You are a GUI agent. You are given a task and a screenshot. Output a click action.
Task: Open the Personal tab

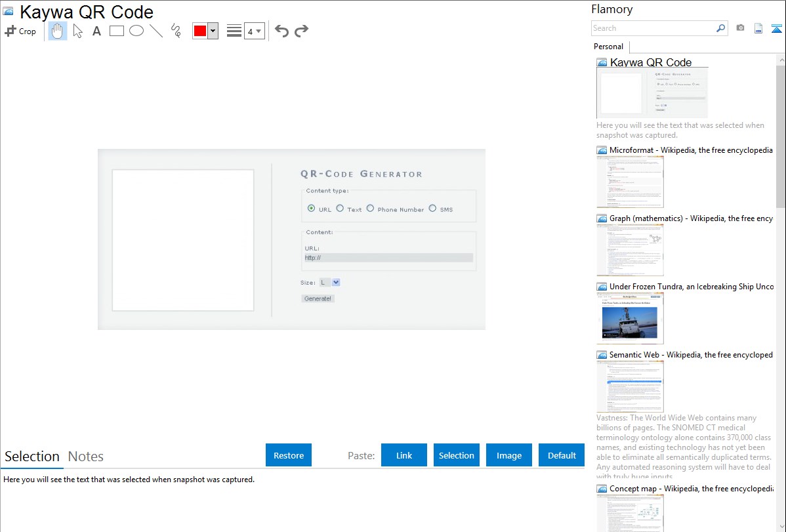[x=609, y=47]
